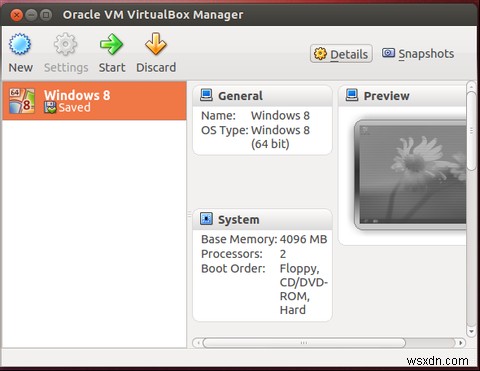Click the 'Processors:' label
The height and width of the screenshot is (371, 480).
point(232,254)
